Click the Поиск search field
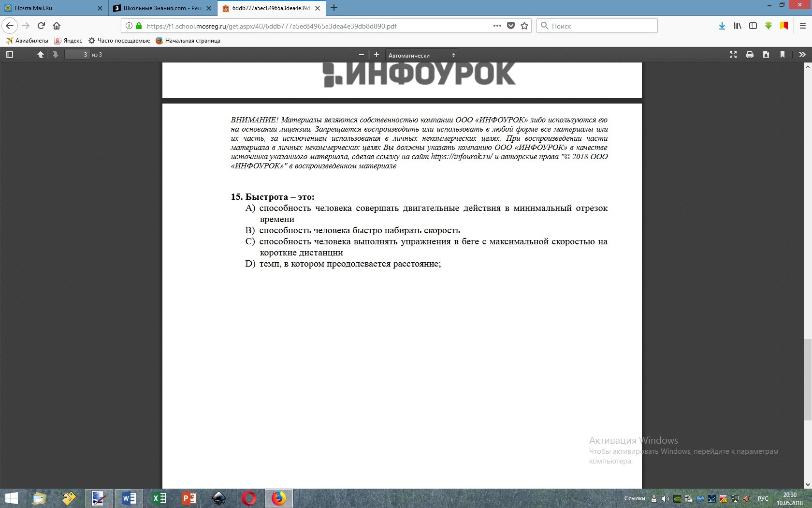Viewport: 812px width, 508px height. click(597, 26)
